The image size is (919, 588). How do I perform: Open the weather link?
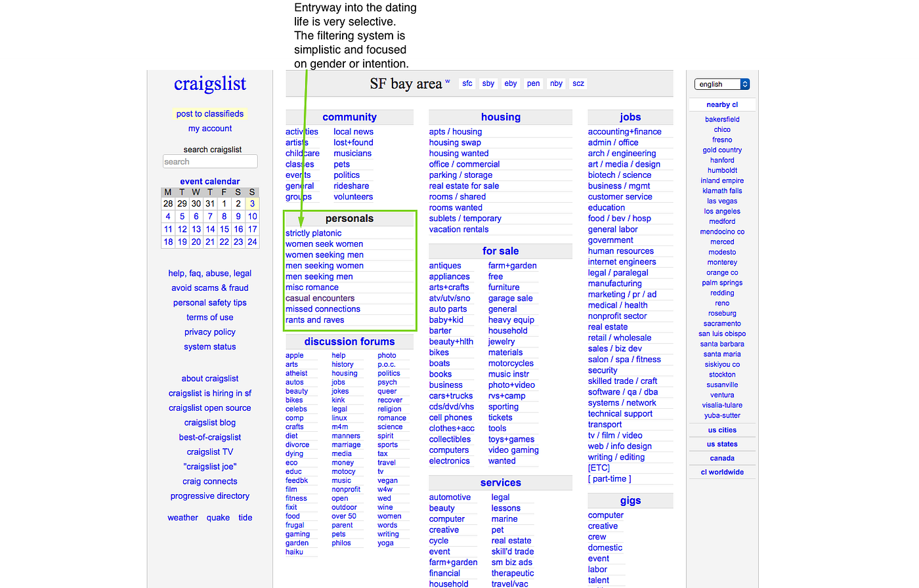click(x=182, y=518)
